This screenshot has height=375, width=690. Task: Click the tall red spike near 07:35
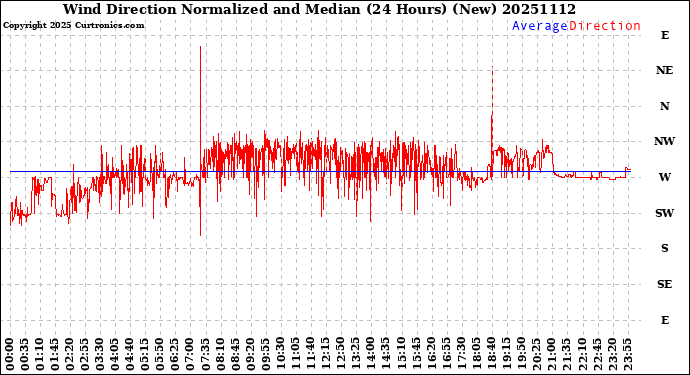[x=201, y=141]
